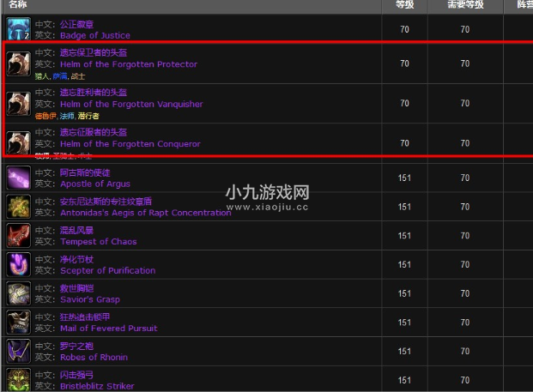
Task: Open the 闪击强弓 link
Action: (77, 375)
